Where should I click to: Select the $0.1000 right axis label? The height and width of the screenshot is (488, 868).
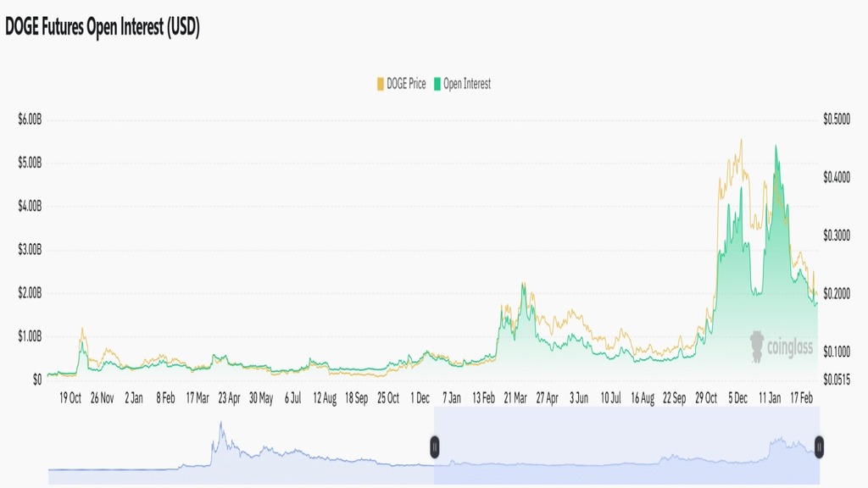point(837,352)
